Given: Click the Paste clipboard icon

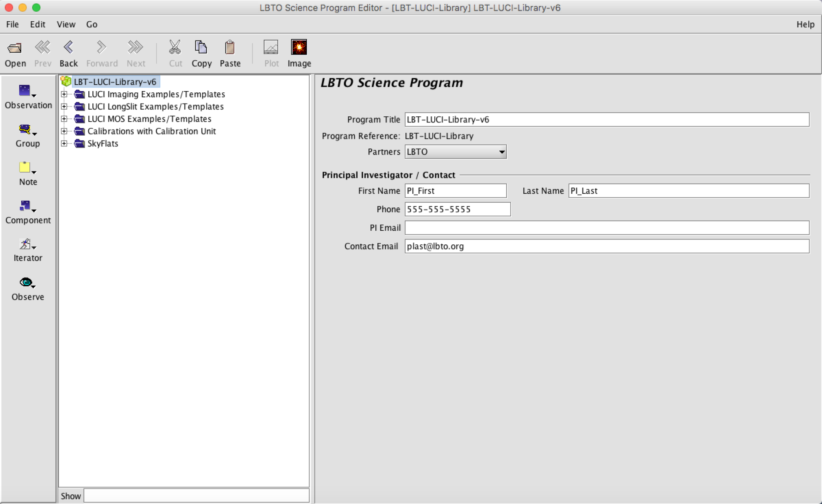Looking at the screenshot, I should [230, 47].
